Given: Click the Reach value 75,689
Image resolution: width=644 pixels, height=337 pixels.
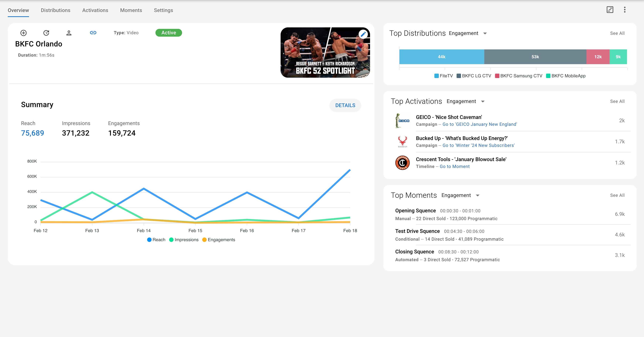Looking at the screenshot, I should click(33, 133).
